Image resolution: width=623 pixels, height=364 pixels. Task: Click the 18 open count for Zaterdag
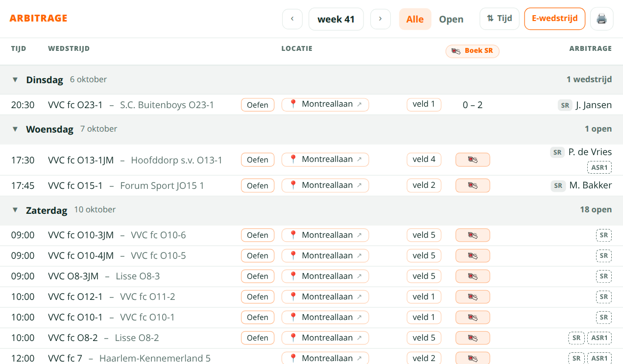click(596, 209)
